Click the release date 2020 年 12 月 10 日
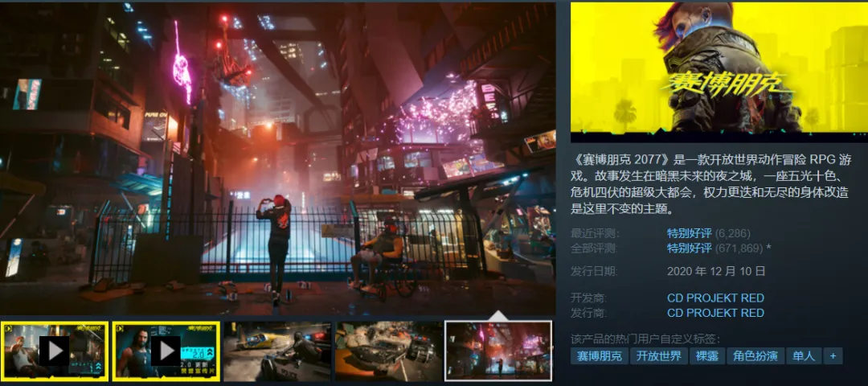Screen dimensions: 868x386 [716, 271]
